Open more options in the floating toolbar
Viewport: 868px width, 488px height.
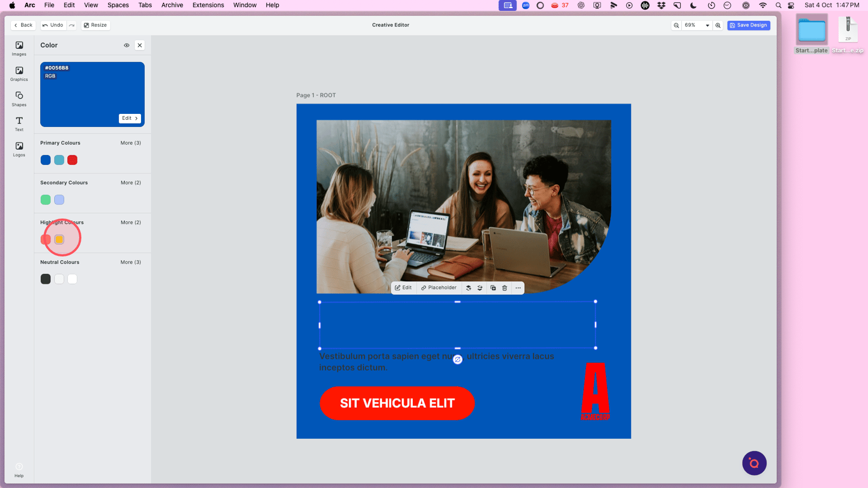point(518,288)
